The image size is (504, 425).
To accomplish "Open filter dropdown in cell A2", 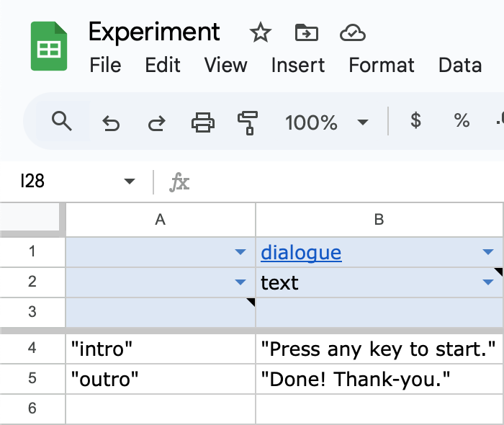I will (x=240, y=282).
